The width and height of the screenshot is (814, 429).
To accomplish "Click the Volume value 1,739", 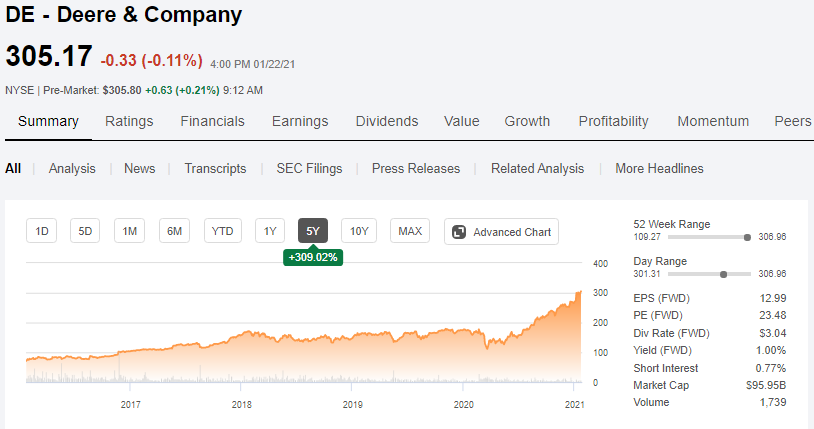I will (772, 402).
